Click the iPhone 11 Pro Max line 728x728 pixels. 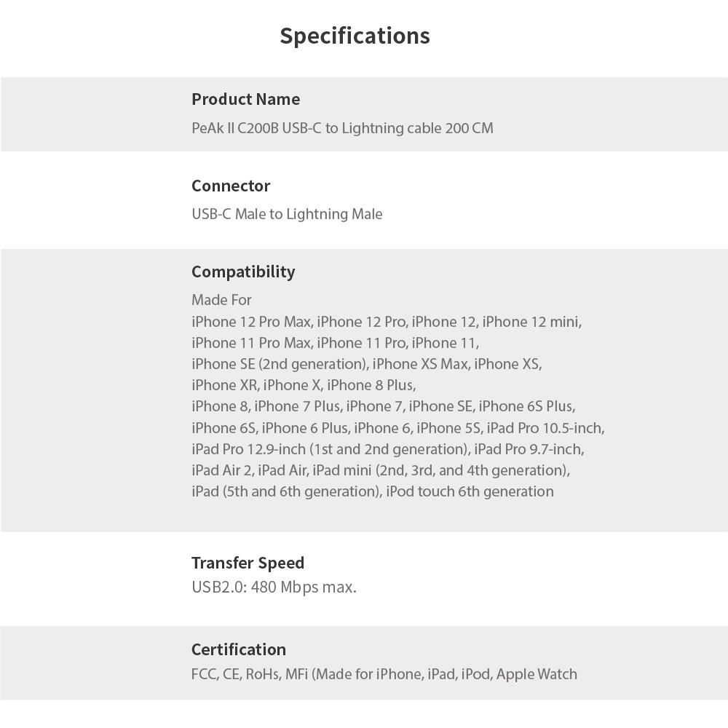pyautogui.click(x=336, y=342)
